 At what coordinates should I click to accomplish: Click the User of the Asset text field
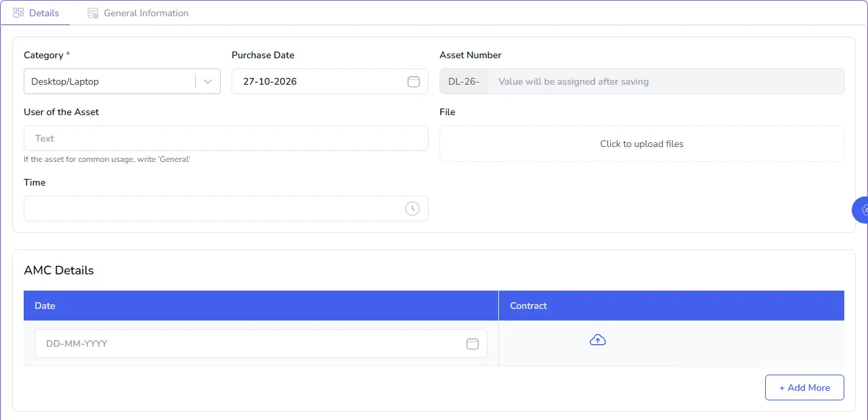tap(226, 138)
